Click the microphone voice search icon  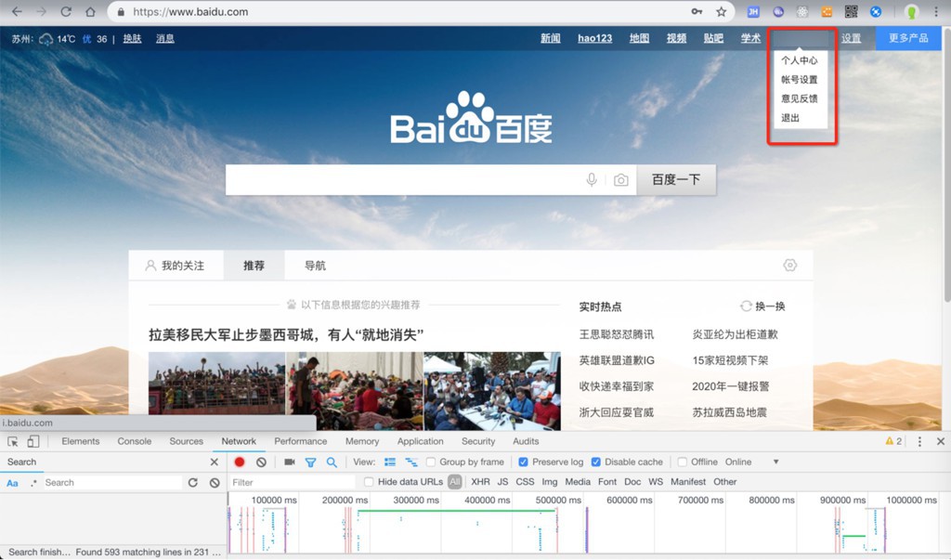point(592,179)
